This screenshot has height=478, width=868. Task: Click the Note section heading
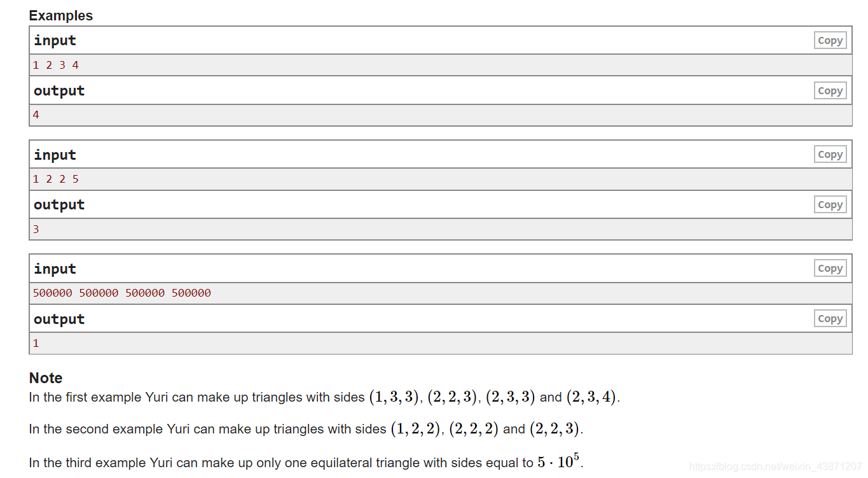[x=45, y=377]
